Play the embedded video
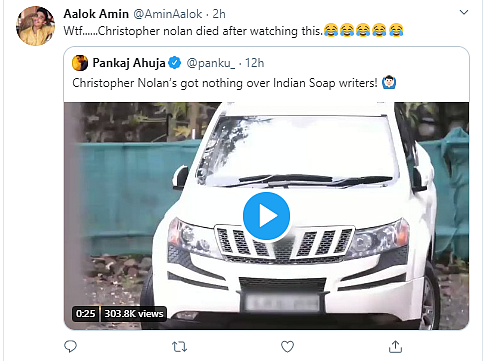Viewport: 501px width, 361px height. click(266, 216)
